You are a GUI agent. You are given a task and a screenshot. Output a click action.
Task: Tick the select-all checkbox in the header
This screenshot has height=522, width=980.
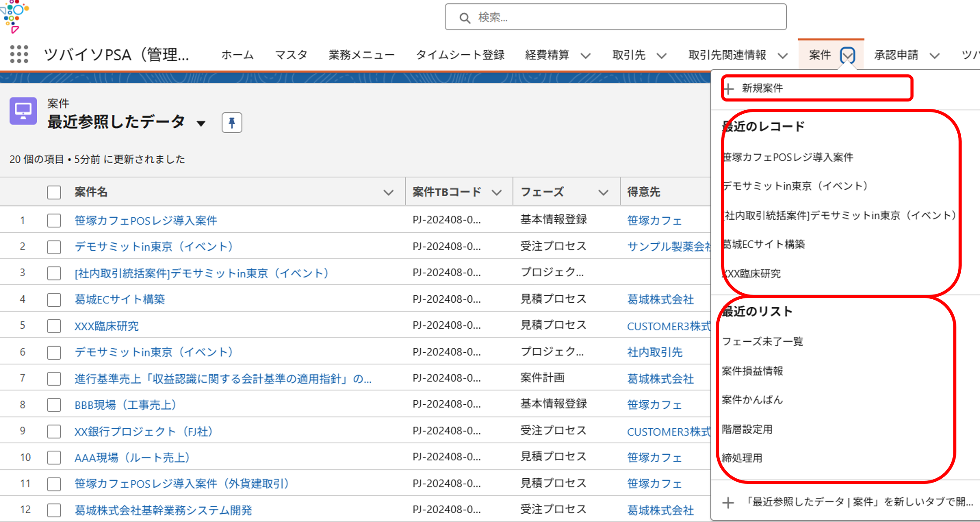(54, 193)
